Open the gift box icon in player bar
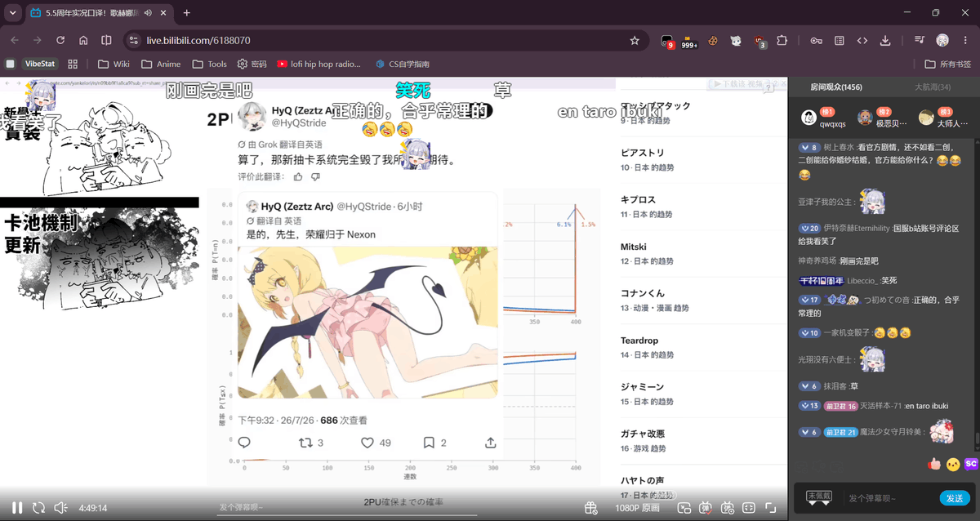 click(x=590, y=508)
